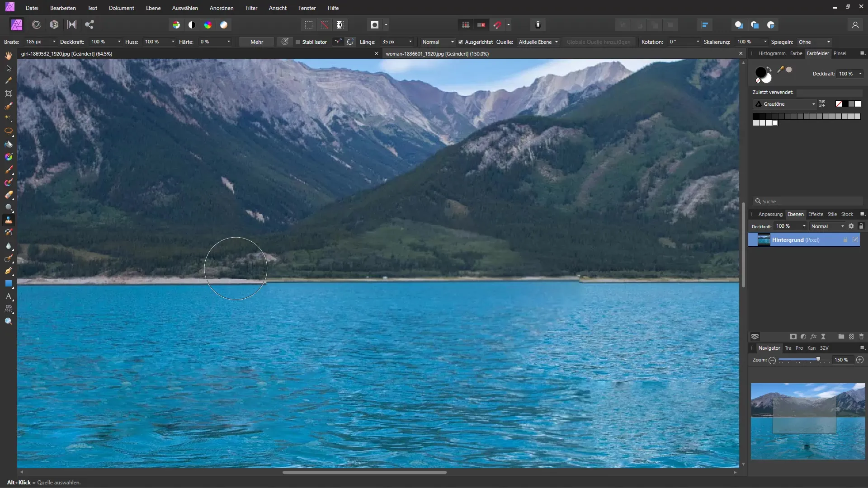Click the foreground color swatch
This screenshot has width=868, height=488.
(x=761, y=70)
